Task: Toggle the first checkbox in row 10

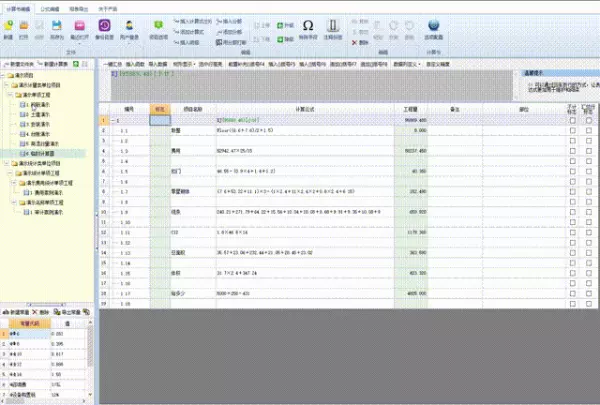Action: click(x=572, y=212)
